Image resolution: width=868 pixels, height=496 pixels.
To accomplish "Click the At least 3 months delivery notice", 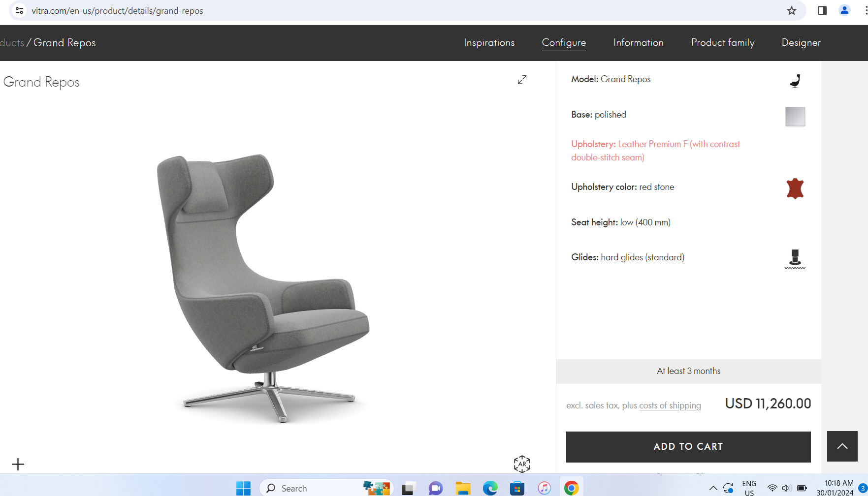I will click(x=688, y=371).
